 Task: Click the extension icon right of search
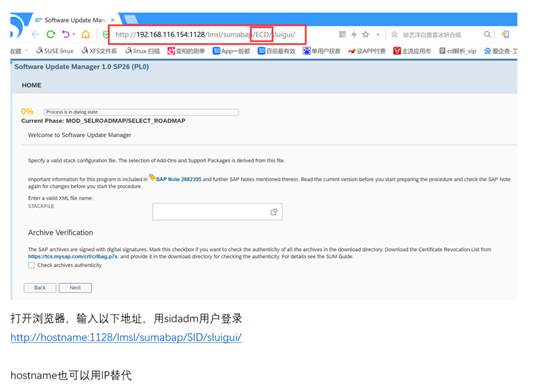click(505, 34)
